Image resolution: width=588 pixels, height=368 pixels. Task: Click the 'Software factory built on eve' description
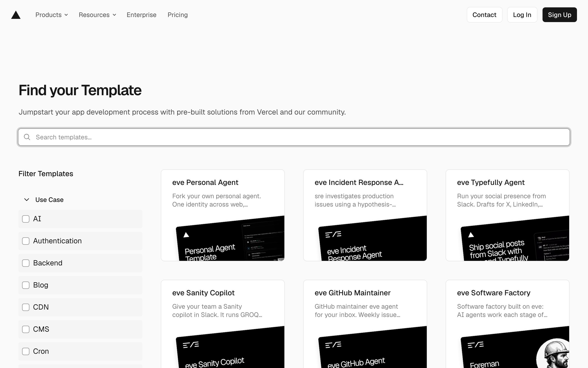pyautogui.click(x=502, y=310)
